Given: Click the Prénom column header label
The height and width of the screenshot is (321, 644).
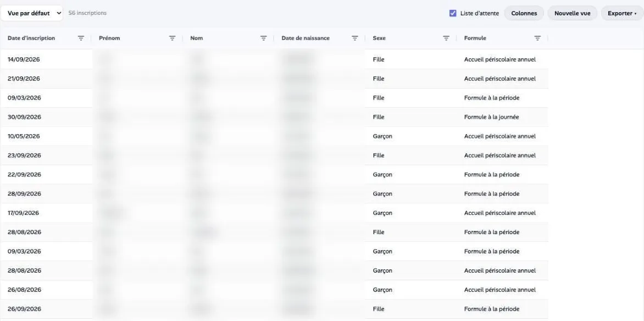Looking at the screenshot, I should tap(109, 38).
